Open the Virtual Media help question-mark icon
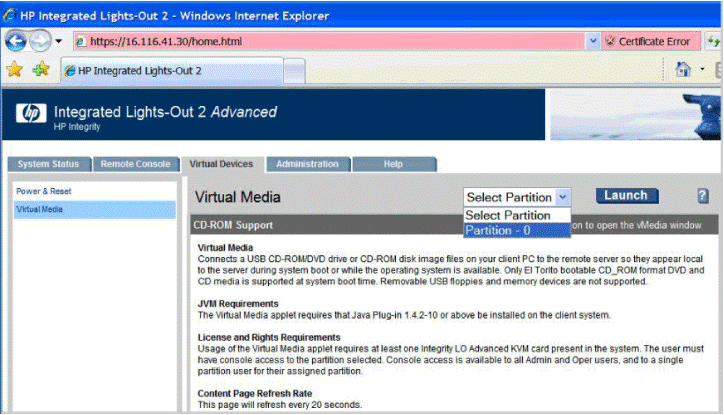This screenshot has width=724, height=415. 702,196
